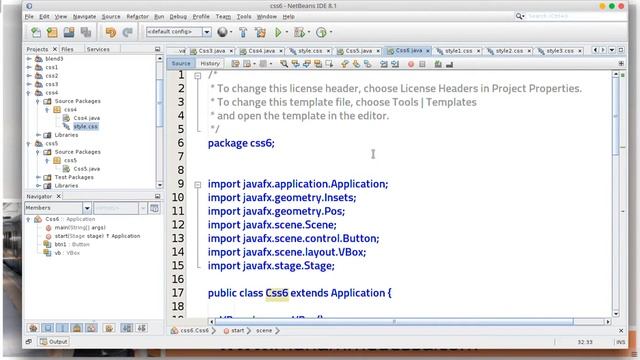
Task: Click the Last Edit editor icon
Action: (235, 64)
